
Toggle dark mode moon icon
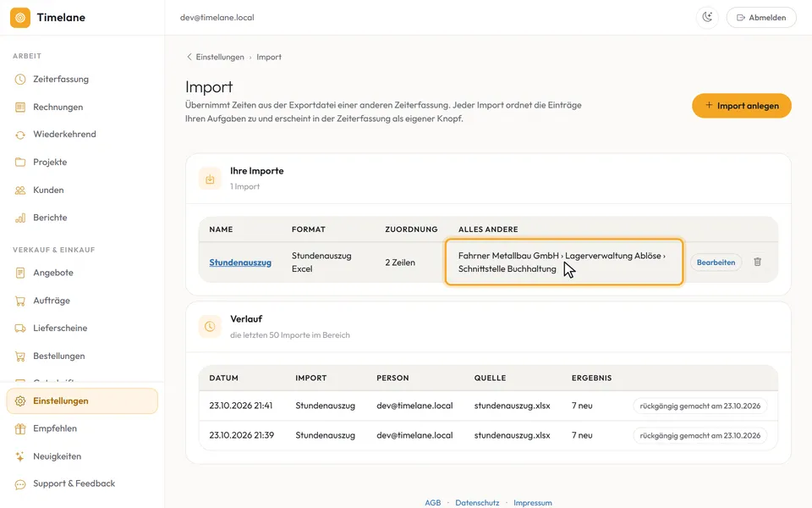point(707,17)
